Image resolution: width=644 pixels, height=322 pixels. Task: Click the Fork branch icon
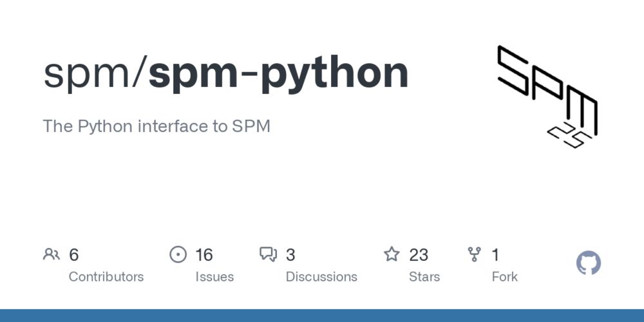point(475,254)
